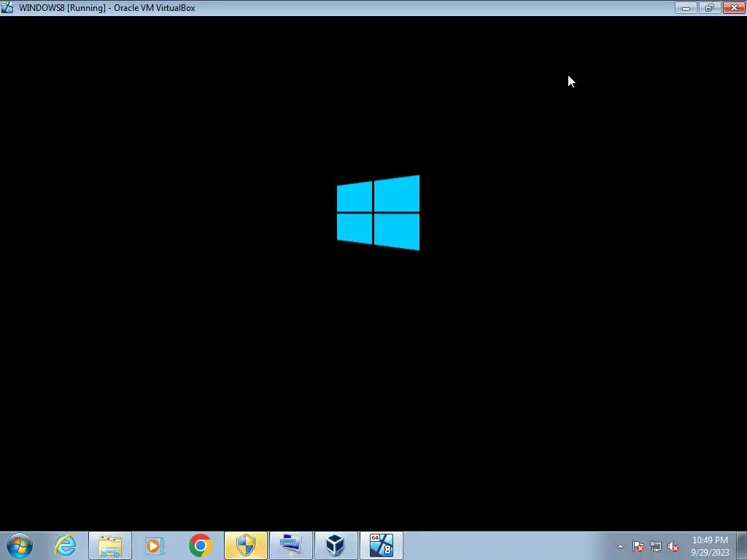Minimize the VirtualBox VM window
Viewport: 747px width, 560px height.
pyautogui.click(x=686, y=7)
